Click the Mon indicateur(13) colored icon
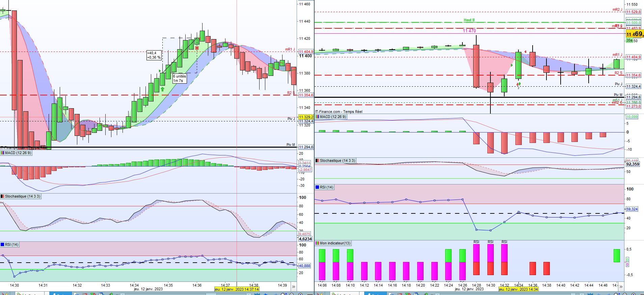The image size is (644, 295). [x=317, y=243]
